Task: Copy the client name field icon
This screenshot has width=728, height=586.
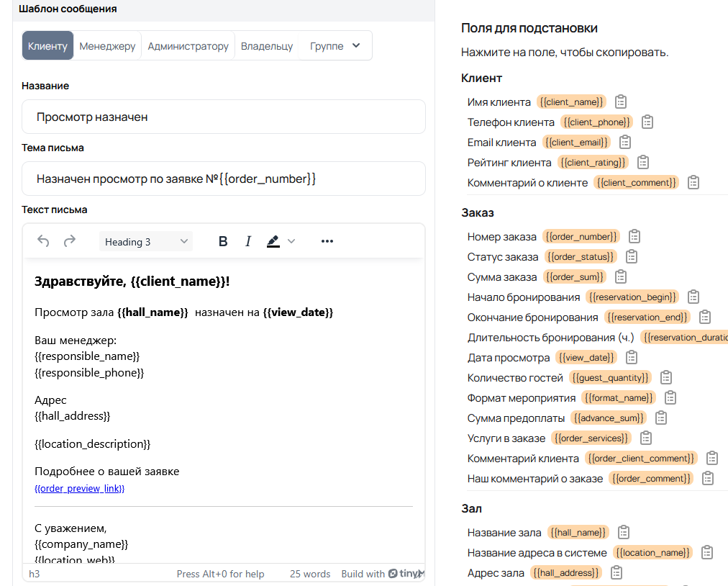Action: 621,102
